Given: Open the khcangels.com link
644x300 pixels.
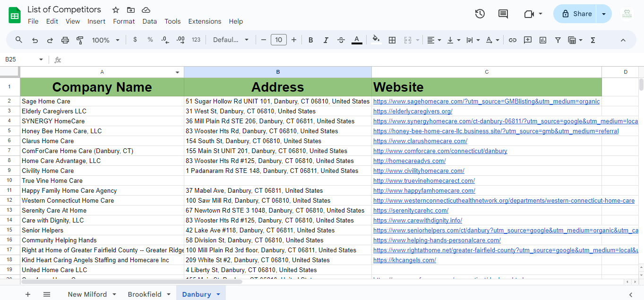Looking at the screenshot, I should point(404,260).
